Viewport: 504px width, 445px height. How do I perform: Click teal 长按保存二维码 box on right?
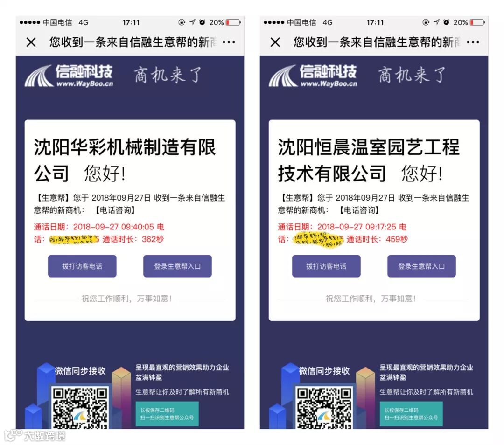pyautogui.click(x=412, y=414)
